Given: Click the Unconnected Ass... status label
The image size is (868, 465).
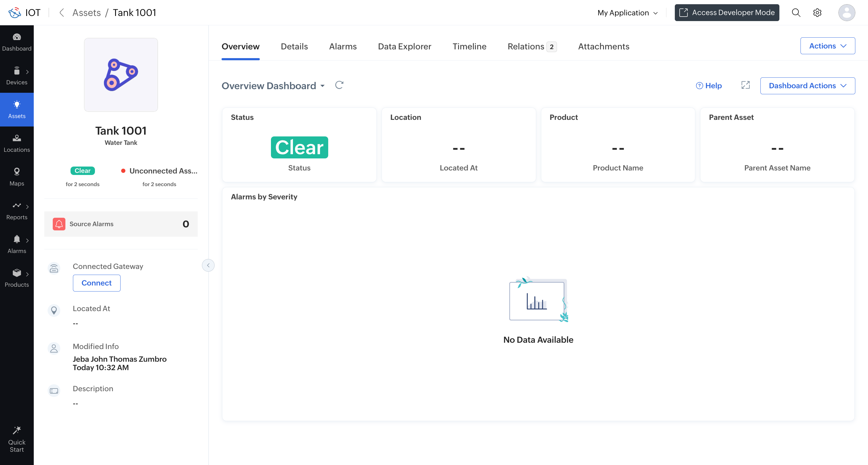Looking at the screenshot, I should click(163, 171).
